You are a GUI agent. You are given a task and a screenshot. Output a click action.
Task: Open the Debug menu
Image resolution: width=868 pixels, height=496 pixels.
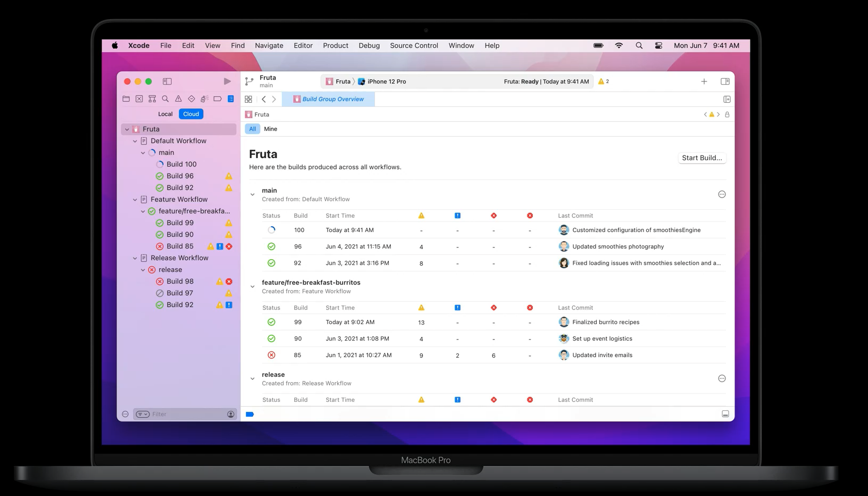click(369, 46)
